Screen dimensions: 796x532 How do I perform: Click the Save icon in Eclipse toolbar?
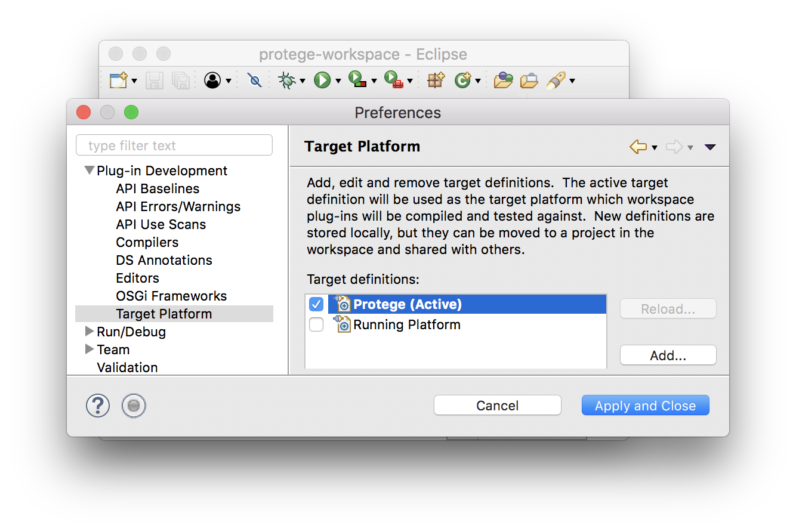155,81
